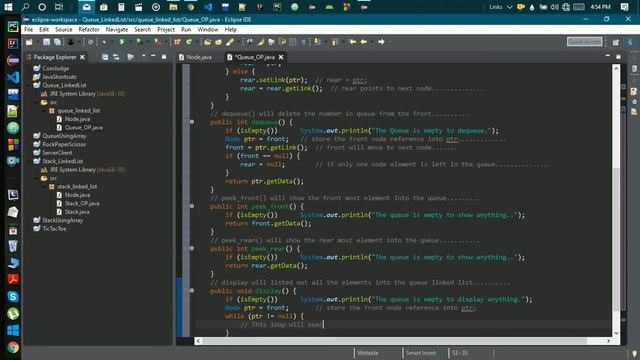
Task: Open Package Explorer view menu icon
Action: coord(143,57)
